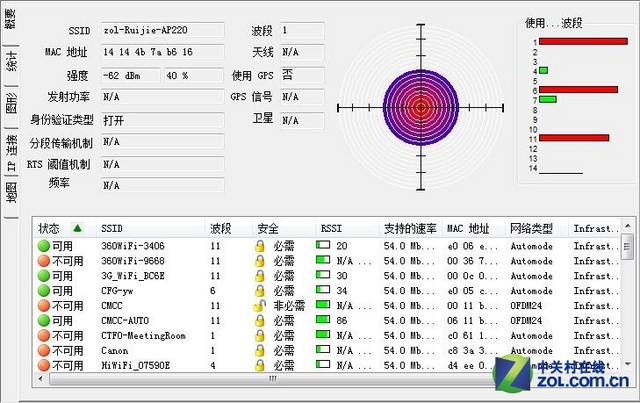The image size is (640, 403).
Task: Select the 3G_WiFi_BC6E network name
Action: coord(133,276)
